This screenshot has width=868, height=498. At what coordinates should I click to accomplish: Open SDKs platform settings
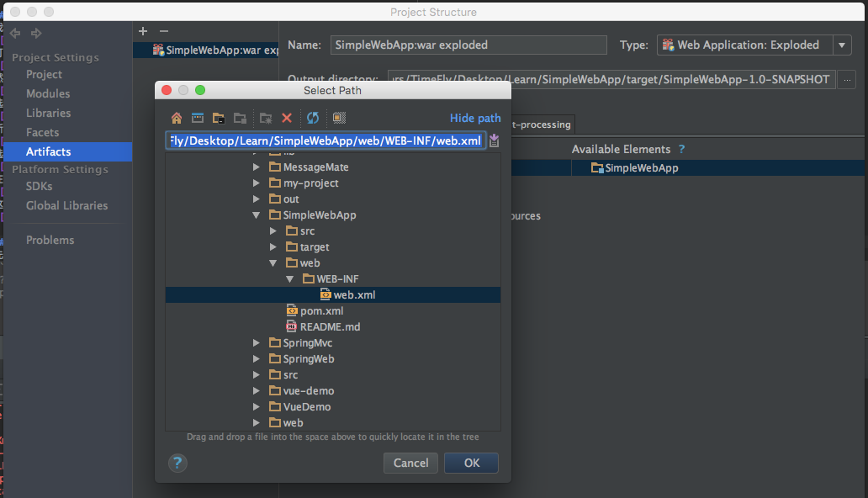point(39,186)
